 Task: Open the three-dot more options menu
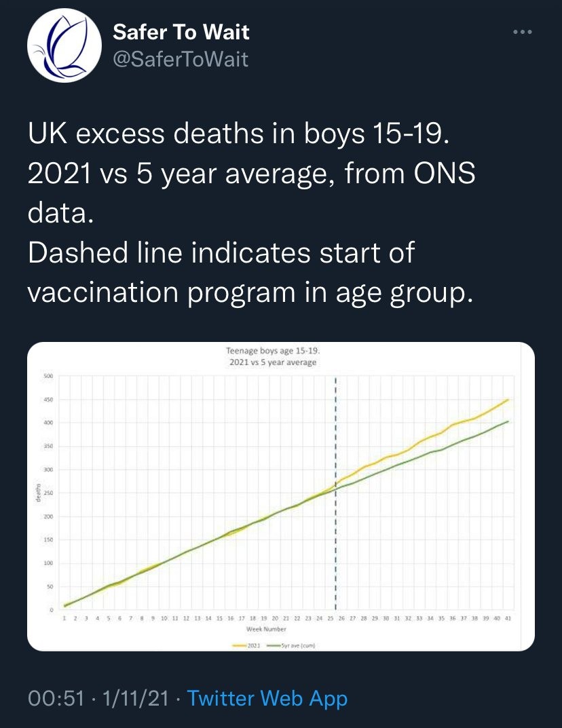pyautogui.click(x=520, y=32)
